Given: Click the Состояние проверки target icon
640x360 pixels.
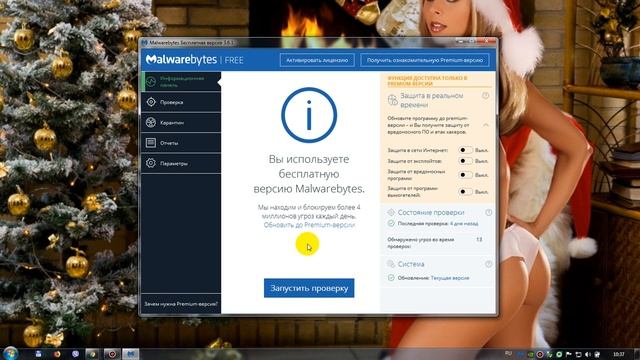Looking at the screenshot, I should pyautogui.click(x=391, y=212).
